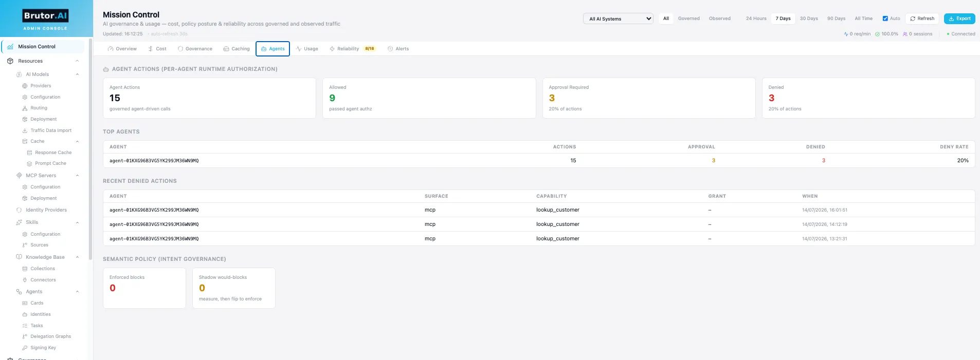Image resolution: width=980 pixels, height=360 pixels.
Task: Click the Connectors plug icon
Action: [x=25, y=280]
